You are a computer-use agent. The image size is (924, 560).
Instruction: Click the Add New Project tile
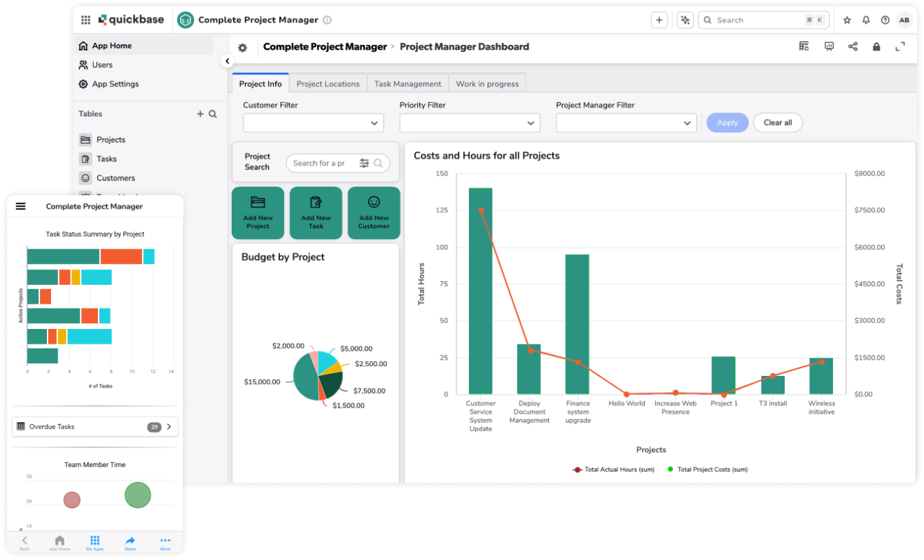click(258, 213)
